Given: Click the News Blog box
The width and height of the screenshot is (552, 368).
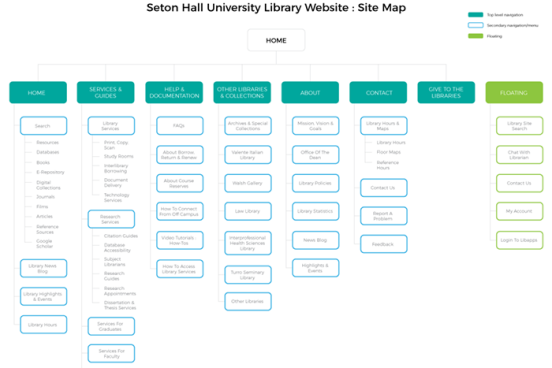Looking at the screenshot, I should tap(316, 240).
